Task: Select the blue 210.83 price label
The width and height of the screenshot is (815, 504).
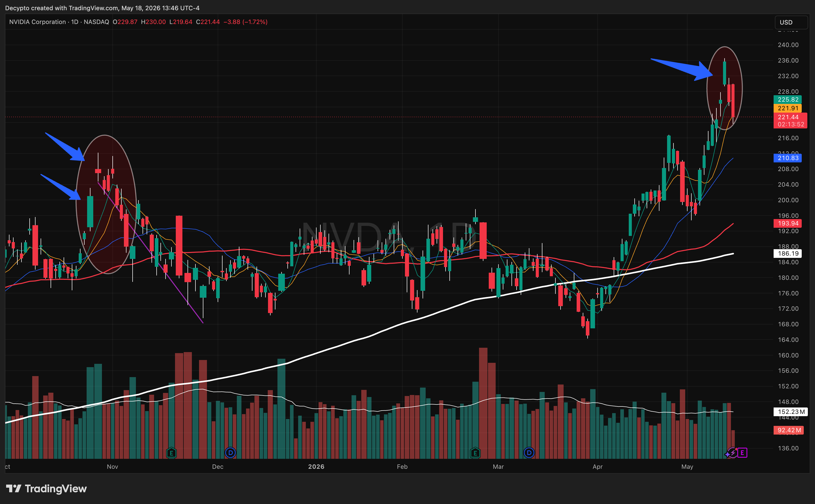Action: point(787,158)
